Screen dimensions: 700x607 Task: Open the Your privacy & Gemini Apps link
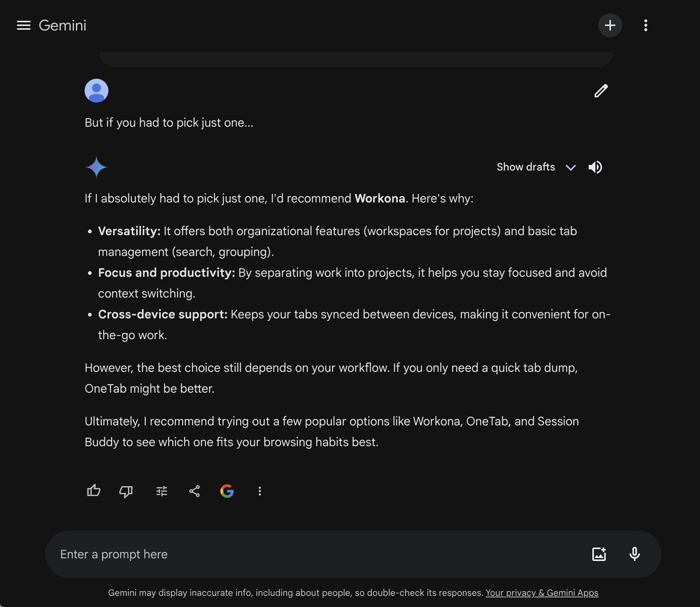[x=541, y=592]
